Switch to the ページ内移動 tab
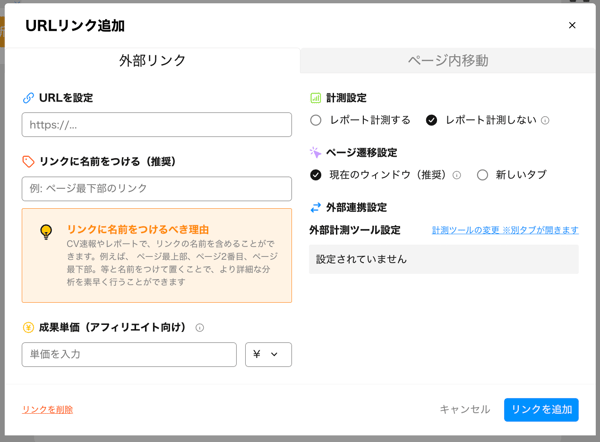Image resolution: width=600 pixels, height=442 pixels. point(448,60)
